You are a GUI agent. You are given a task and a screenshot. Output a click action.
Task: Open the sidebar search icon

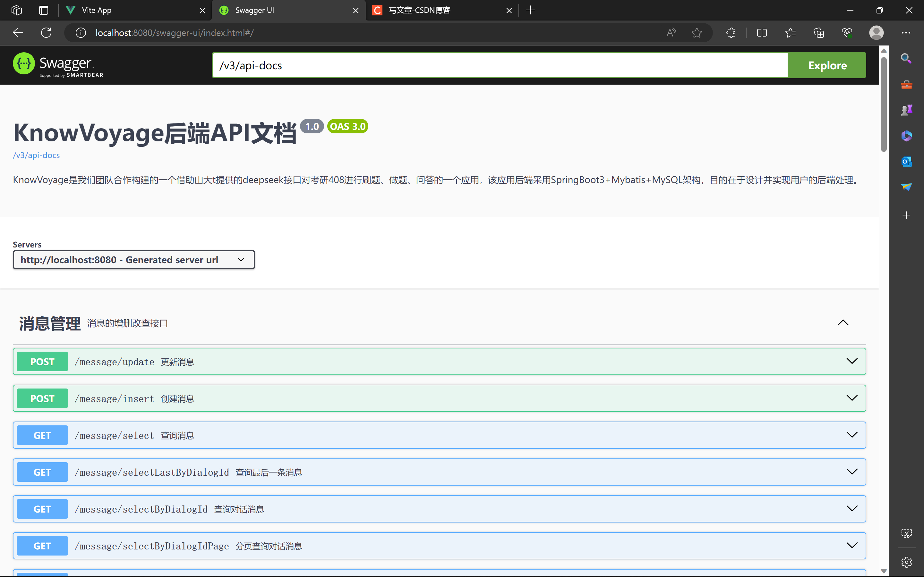pos(906,58)
